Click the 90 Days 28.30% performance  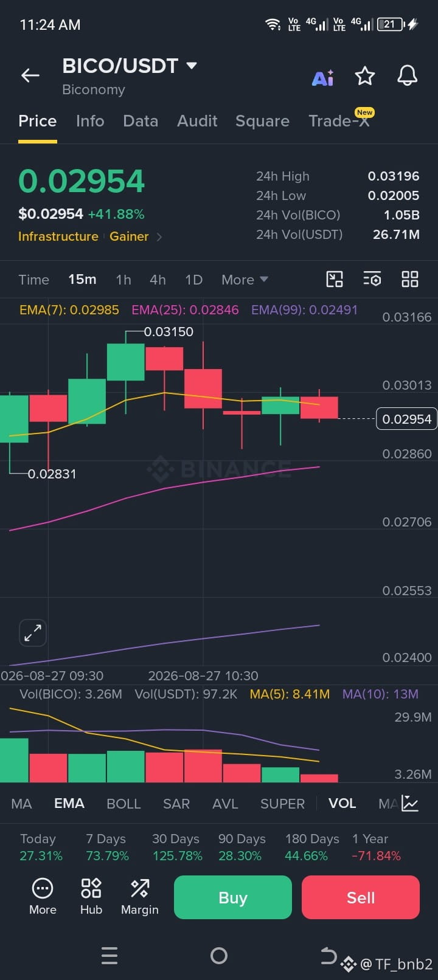(x=242, y=847)
